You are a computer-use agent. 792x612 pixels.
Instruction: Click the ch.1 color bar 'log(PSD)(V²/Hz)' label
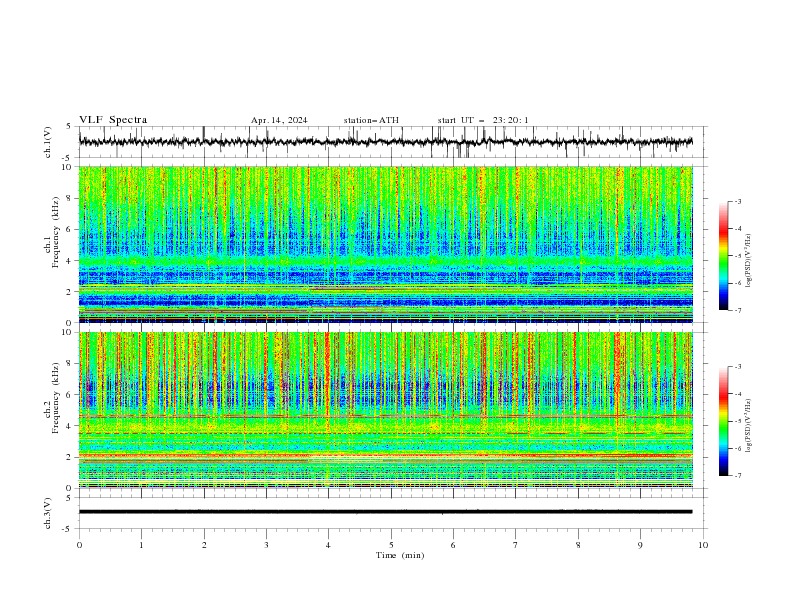tap(749, 261)
